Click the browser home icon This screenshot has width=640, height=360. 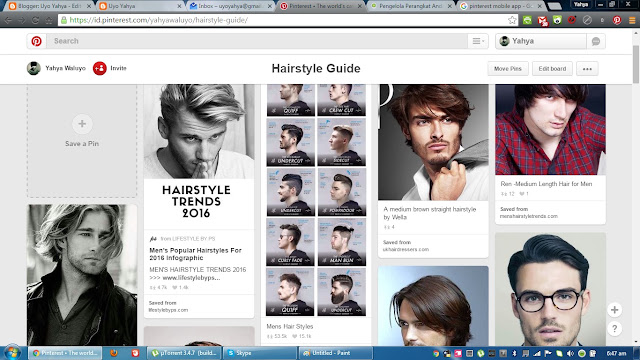click(x=49, y=20)
